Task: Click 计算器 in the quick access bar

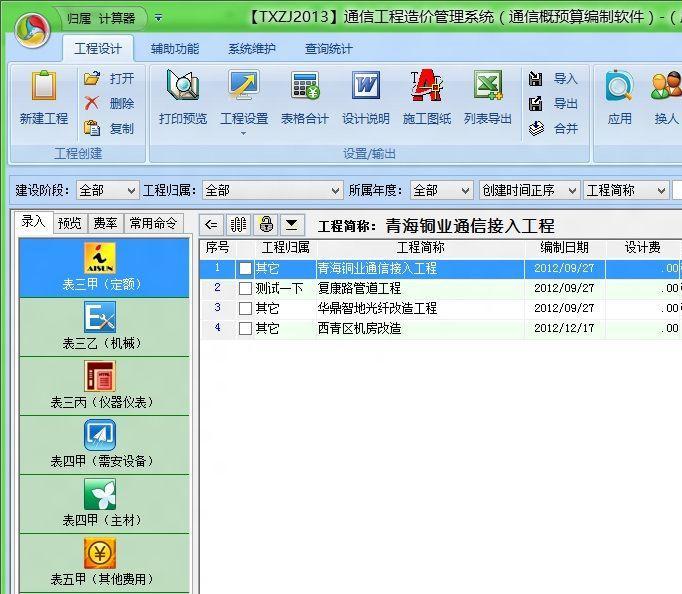Action: 117,18
